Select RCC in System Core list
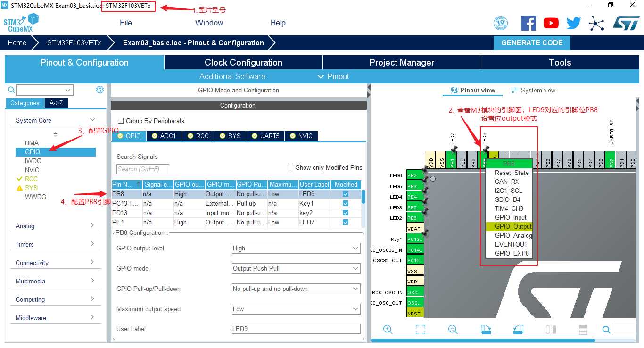The width and height of the screenshot is (644, 348). (x=31, y=179)
